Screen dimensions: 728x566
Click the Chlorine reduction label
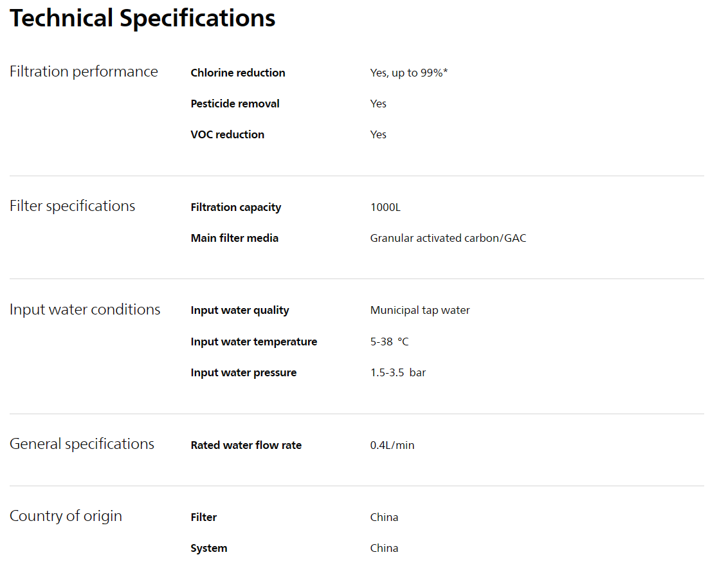pos(238,73)
